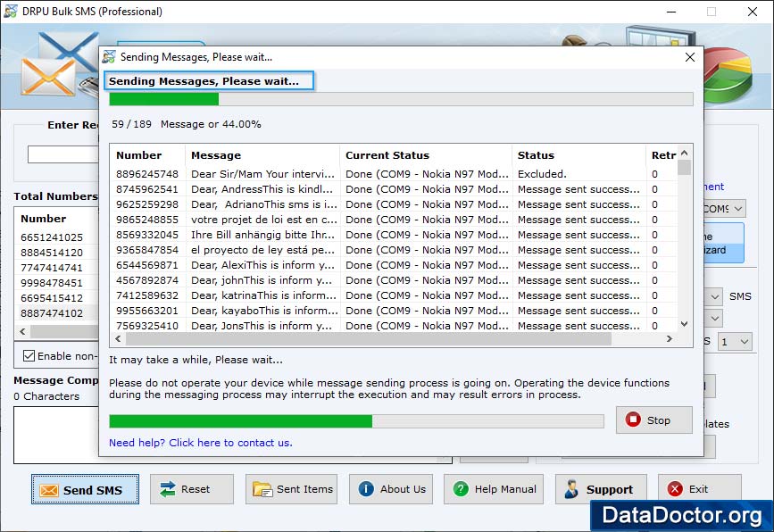Expand the dropdown below the SMS dropdown
The image size is (774, 532).
pyautogui.click(x=714, y=319)
